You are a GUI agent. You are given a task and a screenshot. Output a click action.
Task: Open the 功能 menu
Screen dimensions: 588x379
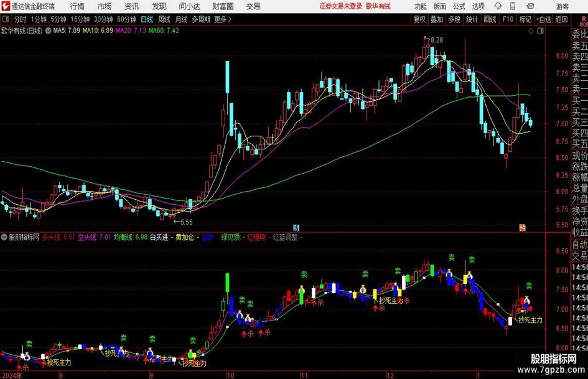pyautogui.click(x=421, y=6)
